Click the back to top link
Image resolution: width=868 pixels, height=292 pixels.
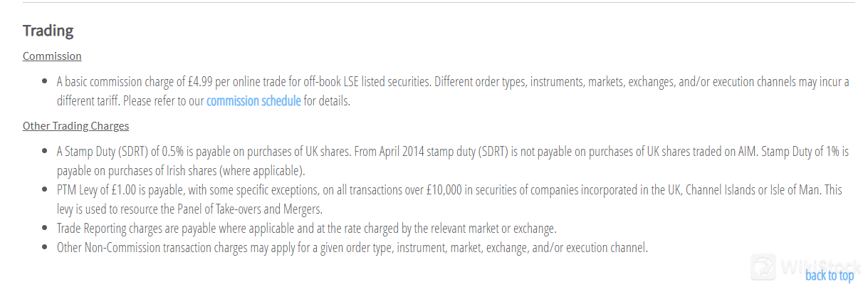click(x=830, y=275)
